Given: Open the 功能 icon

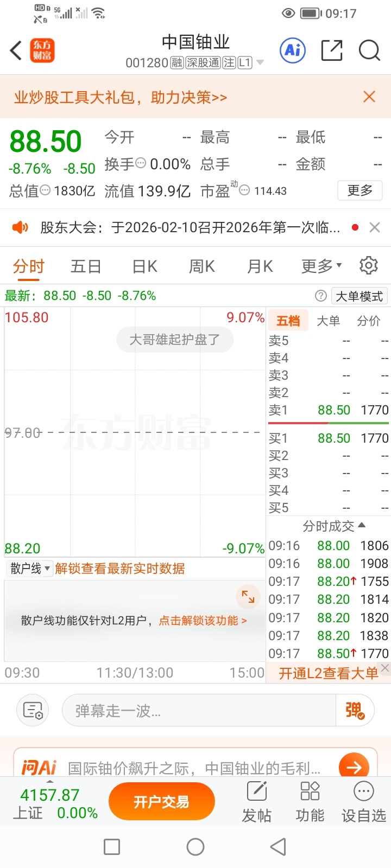Looking at the screenshot, I should tap(310, 801).
